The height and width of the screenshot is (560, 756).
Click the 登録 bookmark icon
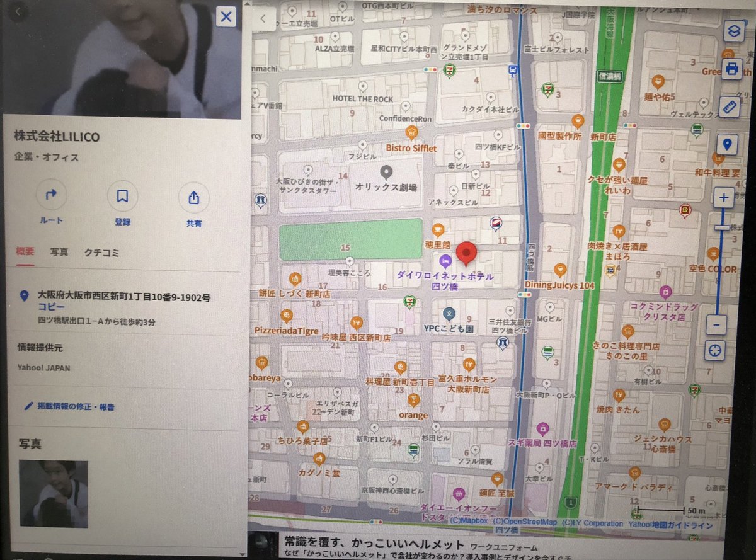(x=122, y=197)
